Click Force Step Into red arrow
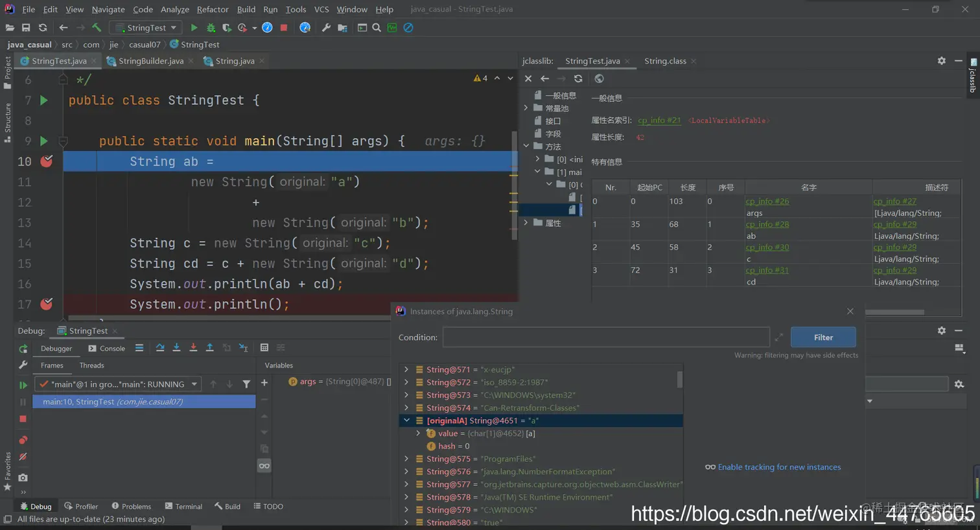Screen dimensions: 980x530 pos(193,348)
